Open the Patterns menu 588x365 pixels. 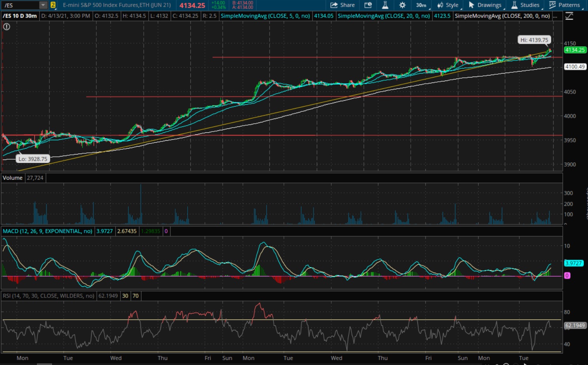(564, 5)
